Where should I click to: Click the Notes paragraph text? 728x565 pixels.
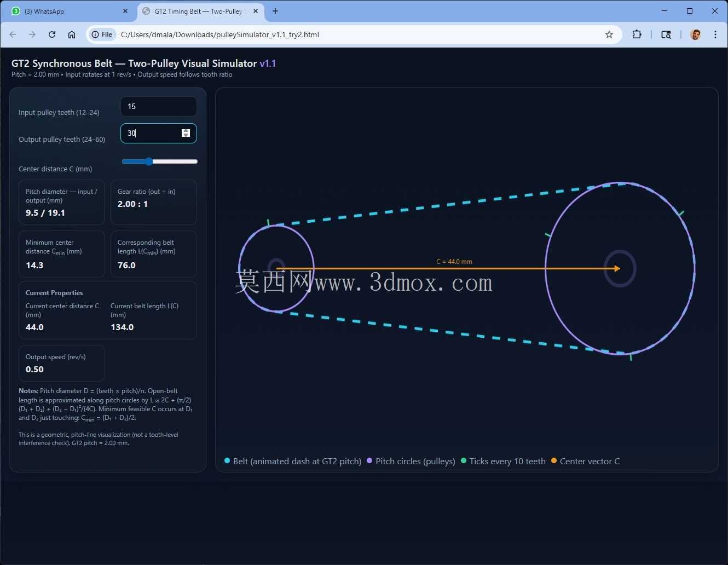coord(106,405)
